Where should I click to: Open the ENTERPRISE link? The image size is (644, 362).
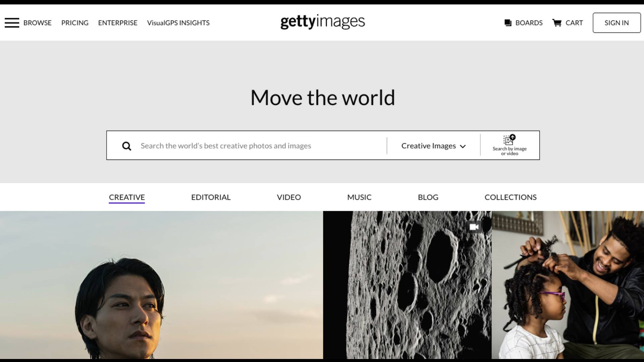118,23
